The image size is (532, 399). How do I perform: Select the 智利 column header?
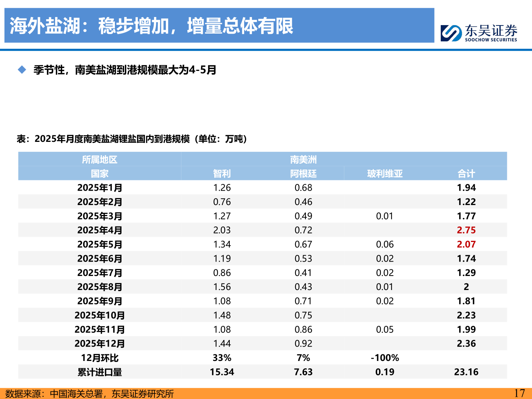(x=221, y=174)
